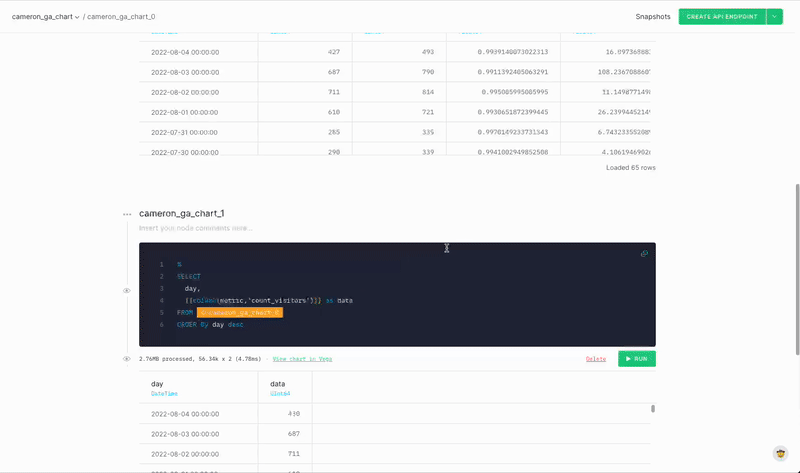Image resolution: width=800 pixels, height=473 pixels.
Task: Open dropdown arrow beside Create API Endpoint
Action: (x=775, y=17)
